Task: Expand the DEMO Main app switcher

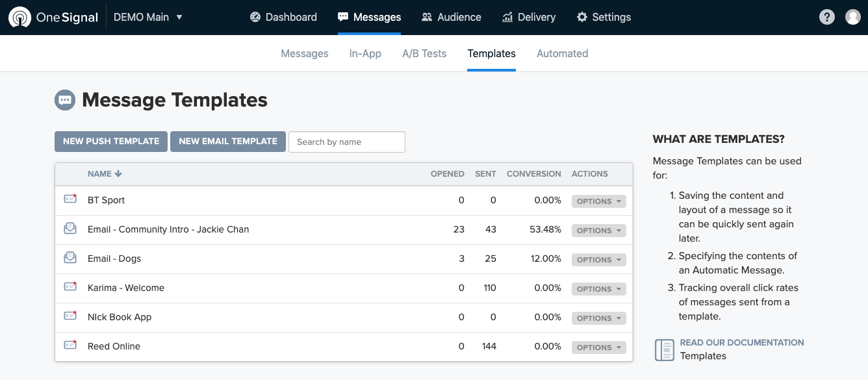Action: pyautogui.click(x=148, y=18)
